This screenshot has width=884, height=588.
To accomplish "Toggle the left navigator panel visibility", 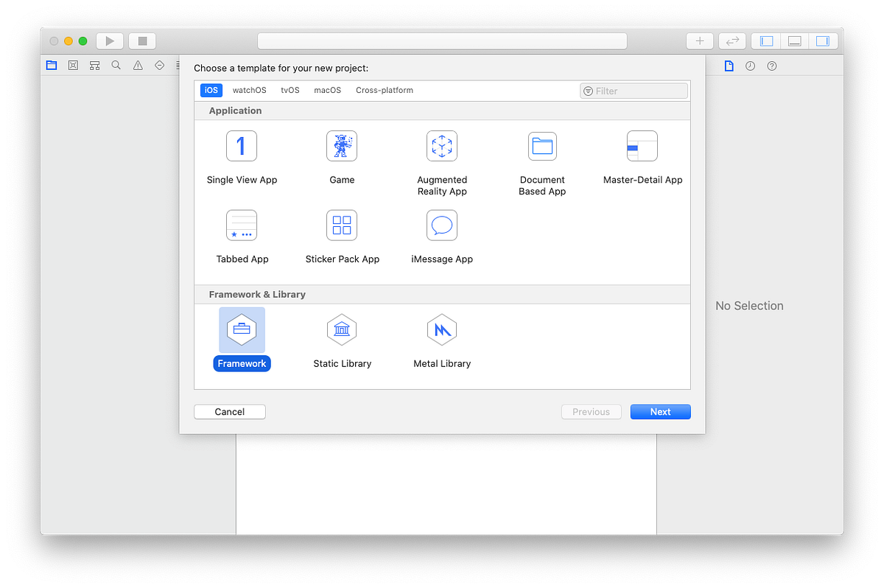I will point(765,41).
